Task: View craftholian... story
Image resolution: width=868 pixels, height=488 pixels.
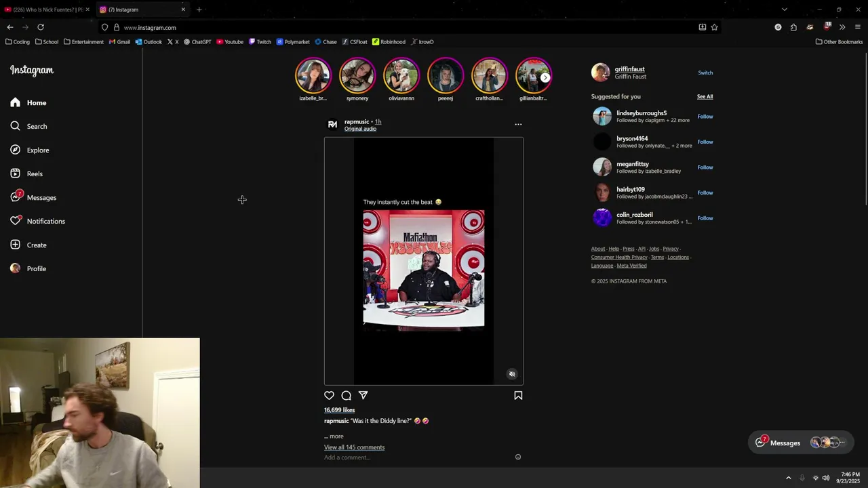Action: click(x=490, y=80)
